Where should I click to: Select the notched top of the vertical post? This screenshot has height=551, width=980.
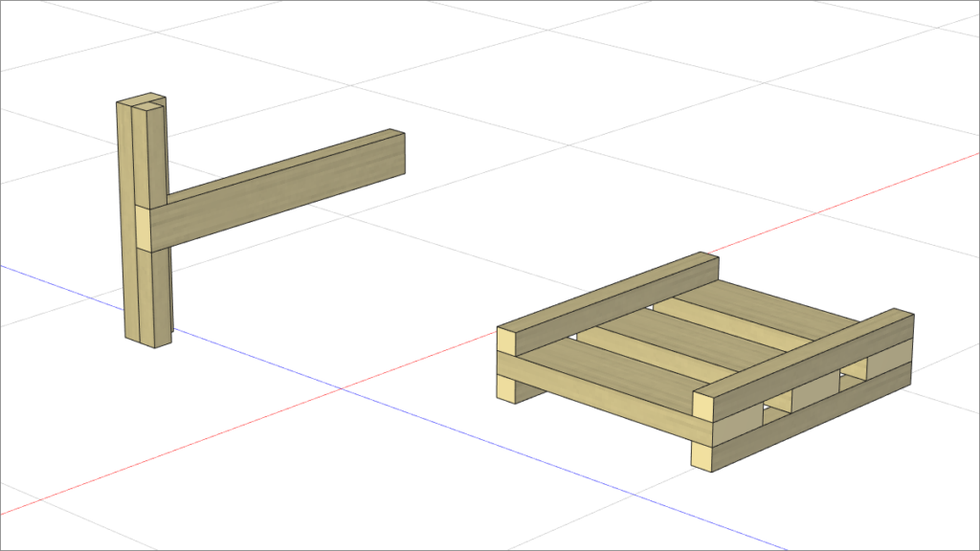(144, 101)
